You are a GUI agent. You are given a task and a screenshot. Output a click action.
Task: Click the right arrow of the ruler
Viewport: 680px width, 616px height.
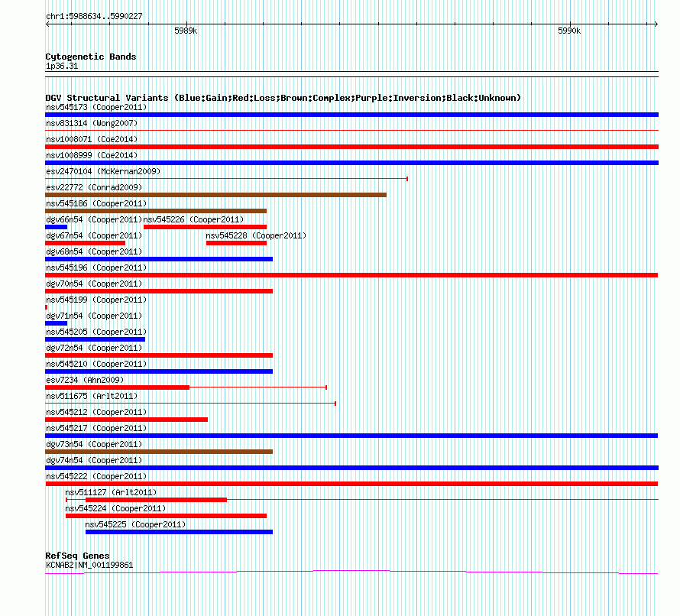pos(656,24)
